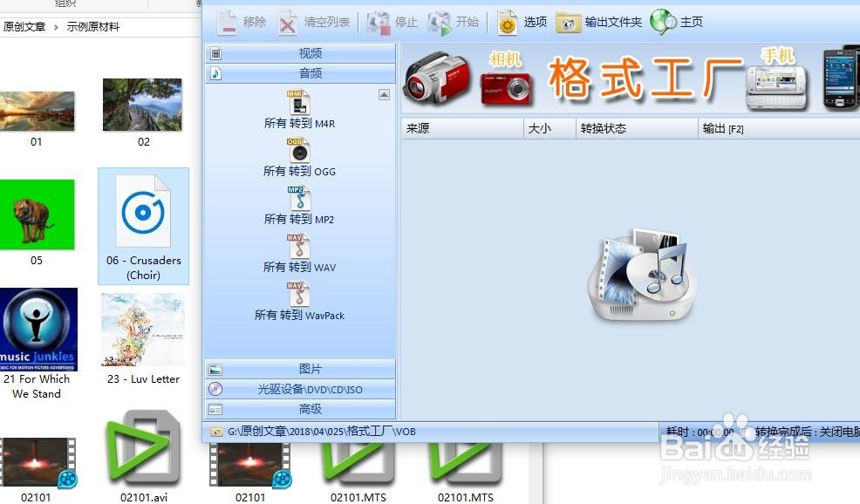Expand the Advanced (高级) category panel
The width and height of the screenshot is (860, 504).
[300, 409]
